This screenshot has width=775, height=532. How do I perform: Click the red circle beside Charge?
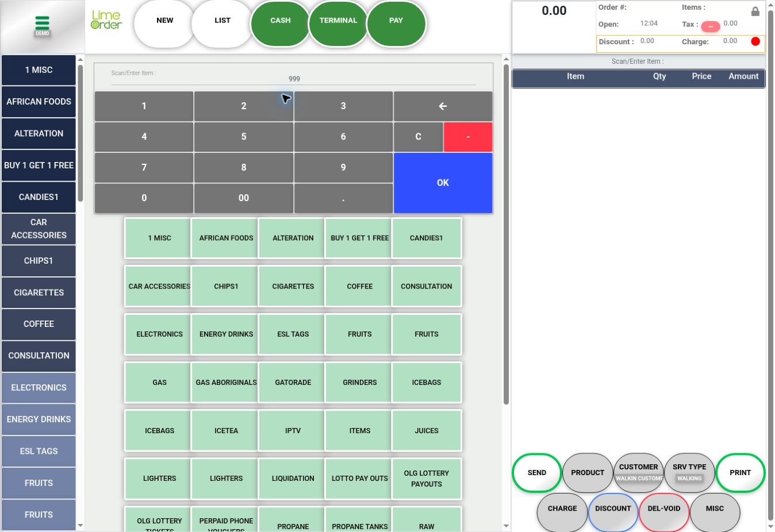(x=755, y=41)
